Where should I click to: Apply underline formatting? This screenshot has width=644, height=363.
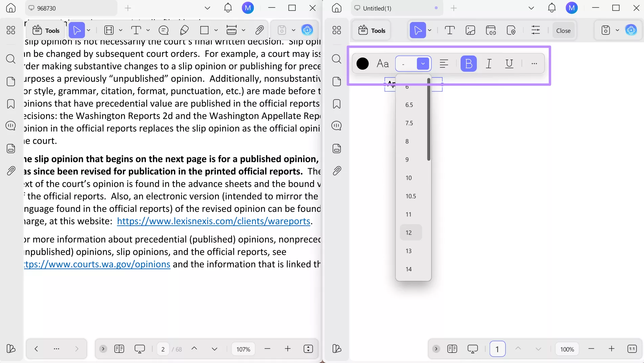tap(509, 63)
